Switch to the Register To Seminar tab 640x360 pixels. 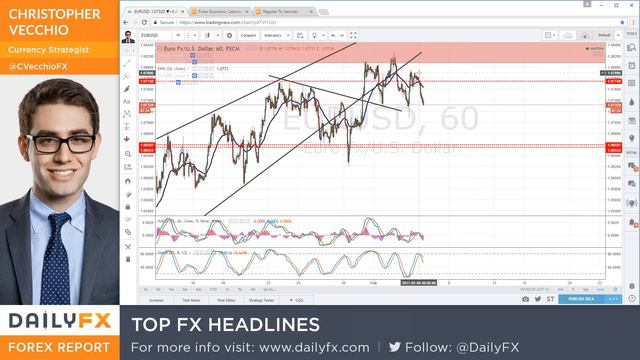coord(284,11)
